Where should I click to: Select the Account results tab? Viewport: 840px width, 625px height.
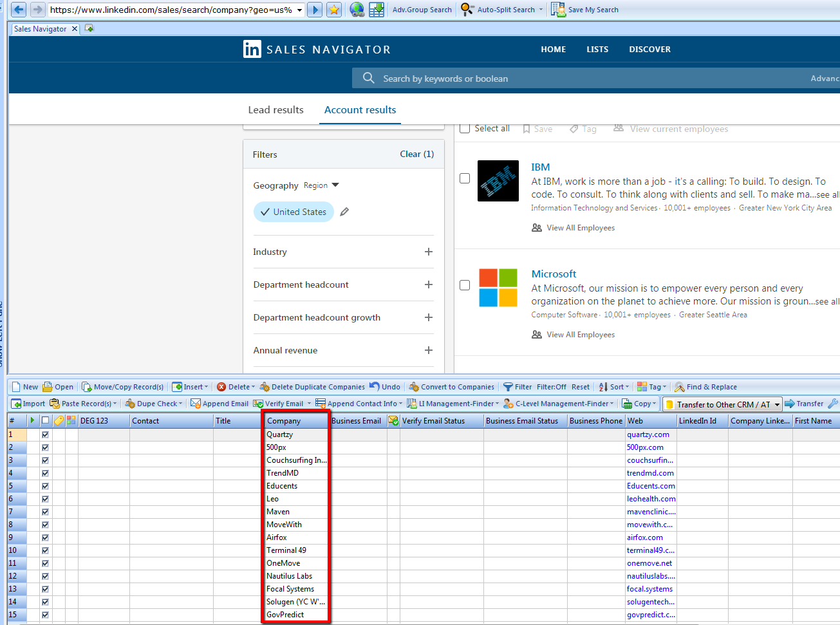360,109
